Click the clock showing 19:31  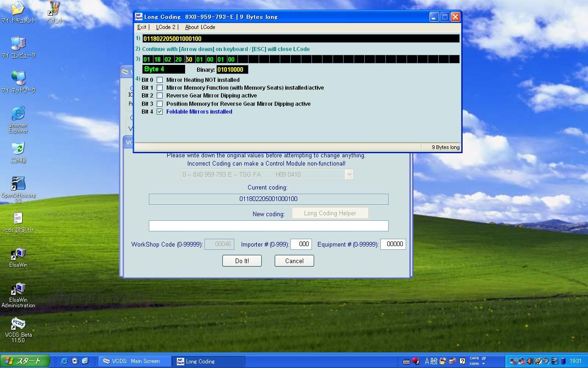[575, 361]
